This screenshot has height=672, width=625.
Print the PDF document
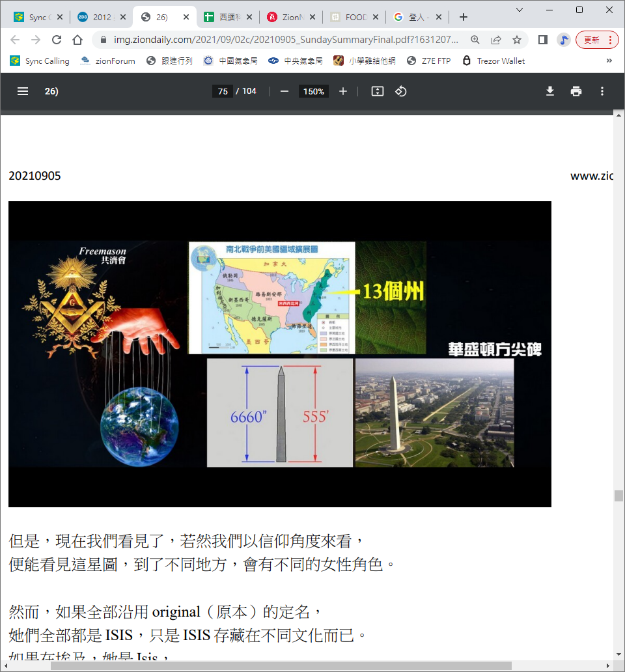[576, 91]
